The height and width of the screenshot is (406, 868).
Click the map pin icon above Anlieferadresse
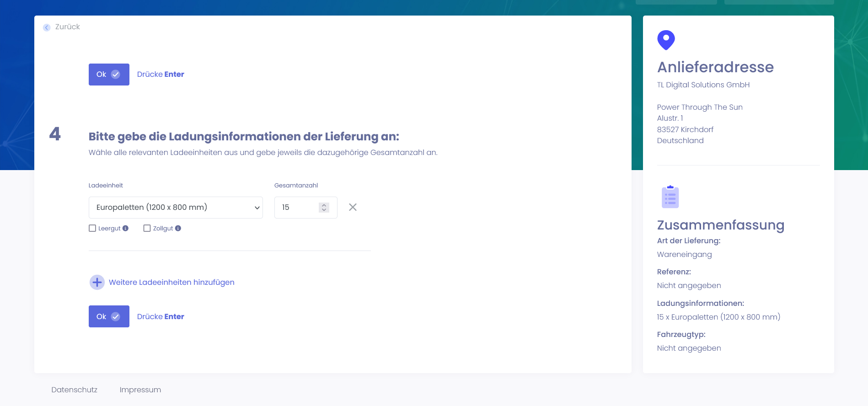(666, 40)
